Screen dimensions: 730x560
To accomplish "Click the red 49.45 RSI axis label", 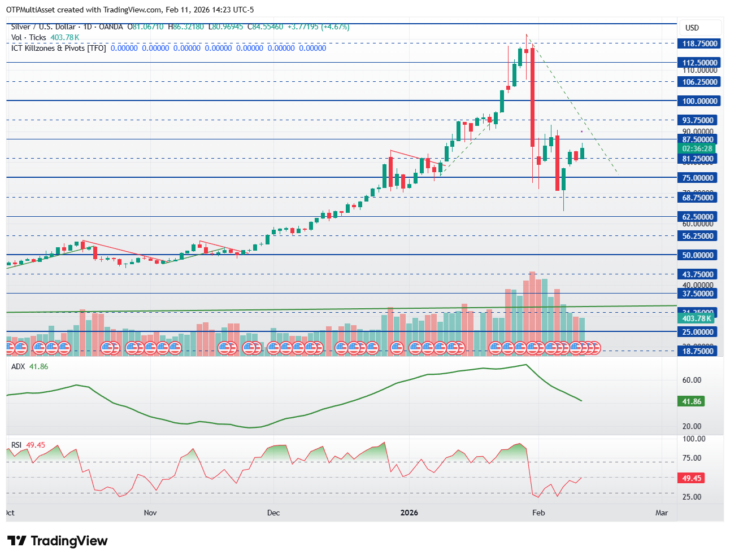I will [692, 478].
